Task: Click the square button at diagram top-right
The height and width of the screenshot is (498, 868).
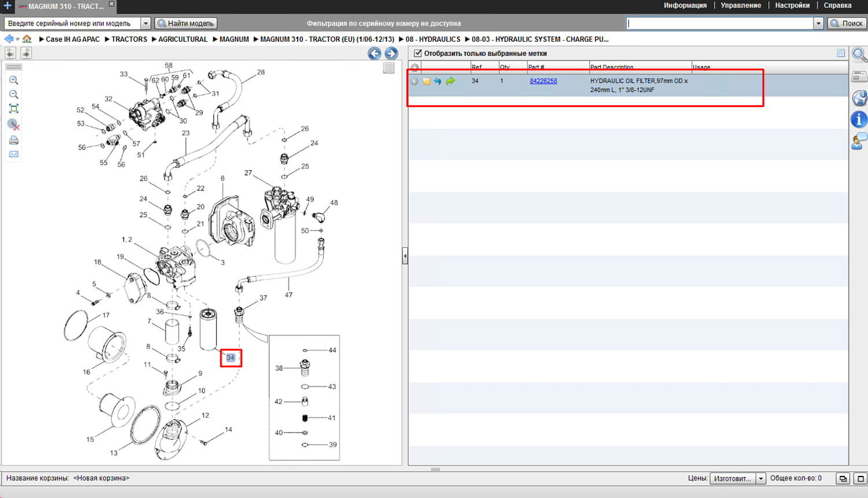Action: point(388,68)
